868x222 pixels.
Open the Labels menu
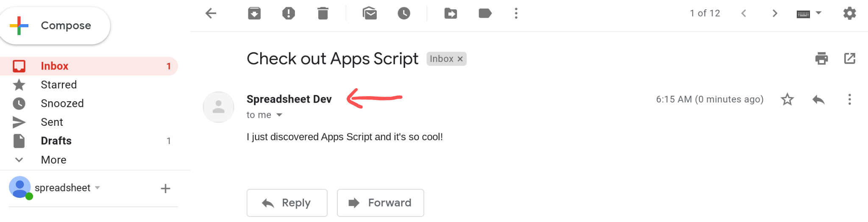485,14
